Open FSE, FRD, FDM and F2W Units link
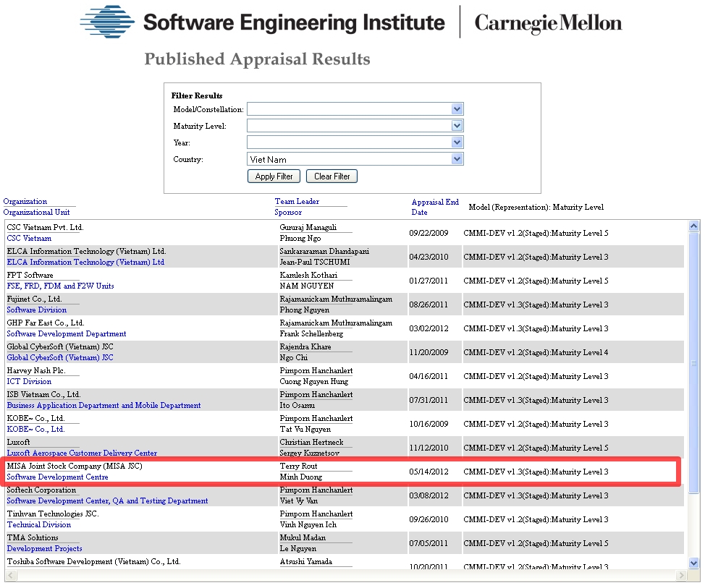Screen dimensions: 705x588 tap(60, 286)
